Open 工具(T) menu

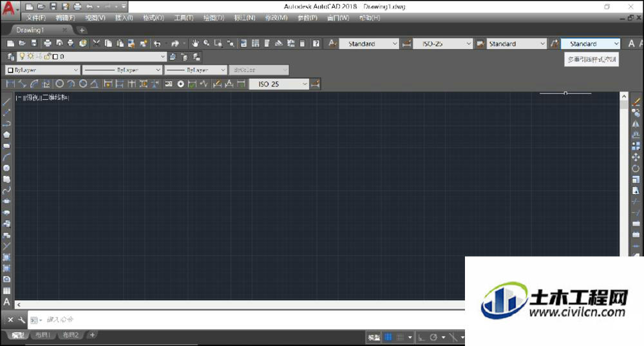tap(183, 17)
